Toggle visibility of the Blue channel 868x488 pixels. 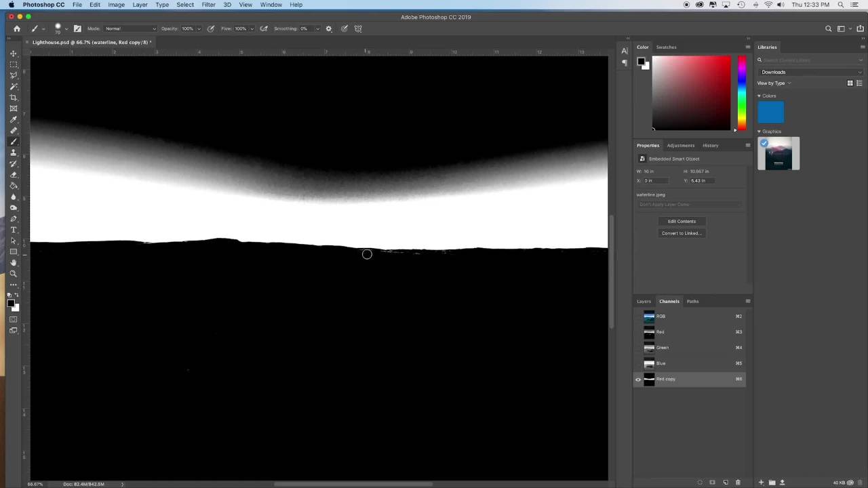coord(638,363)
